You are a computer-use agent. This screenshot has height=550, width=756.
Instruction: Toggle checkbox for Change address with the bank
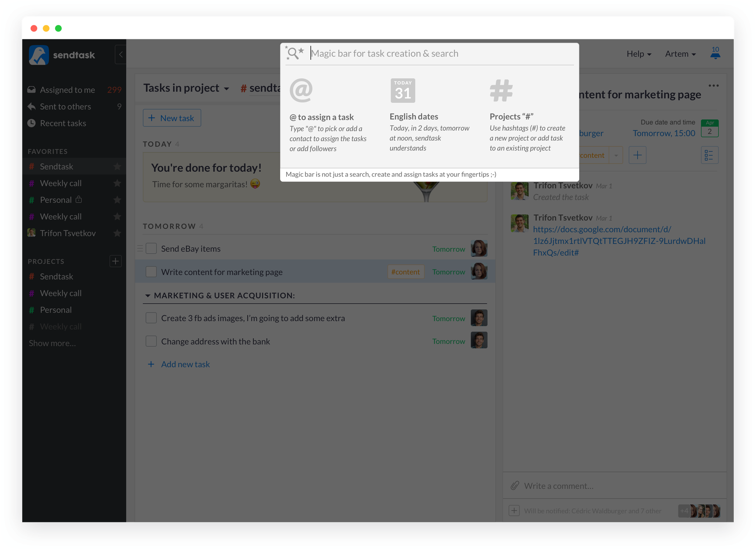151,341
